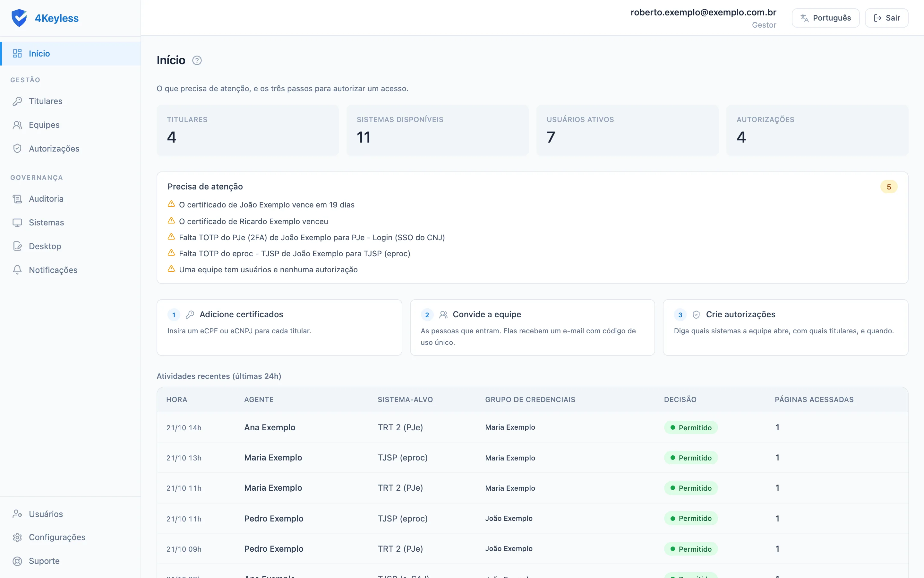
Task: Click warning icon for Ricardo Exemplo certificate
Action: [171, 221]
